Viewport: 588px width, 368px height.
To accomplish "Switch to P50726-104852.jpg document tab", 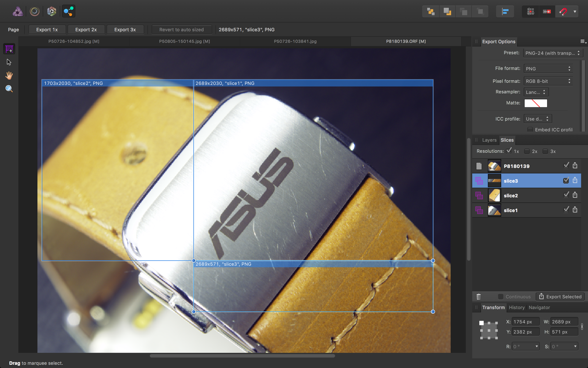I will click(74, 41).
